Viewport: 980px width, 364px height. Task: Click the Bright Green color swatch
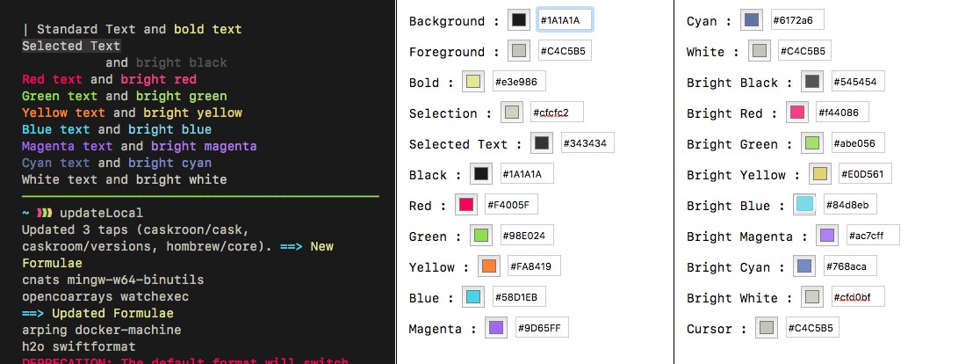tap(811, 143)
